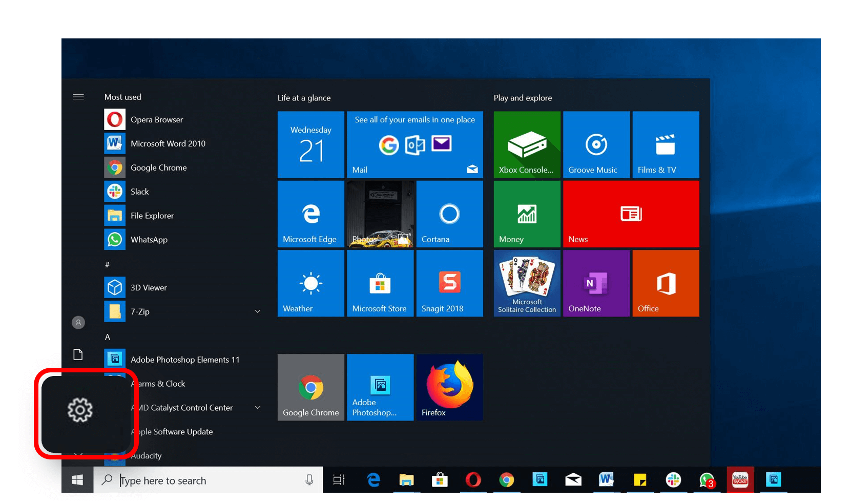Viewport: 851px width, 504px height.
Task: Open the Mail tile to see all emails
Action: click(x=415, y=145)
